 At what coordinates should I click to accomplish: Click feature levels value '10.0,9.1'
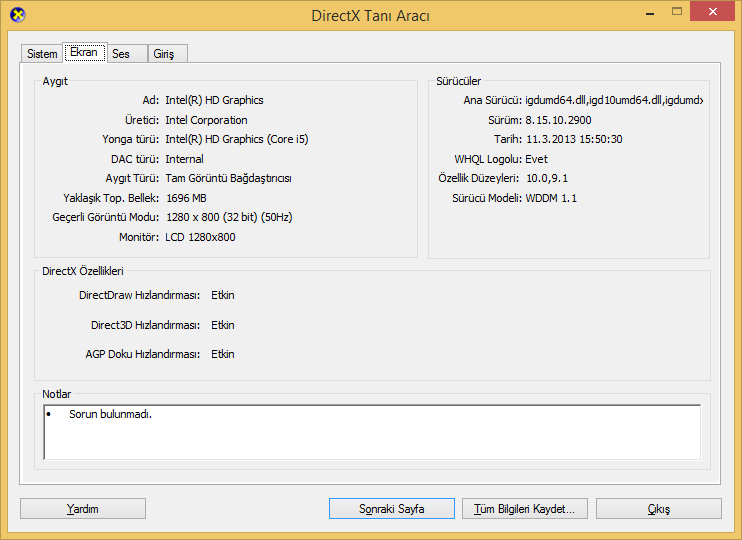pyautogui.click(x=547, y=178)
